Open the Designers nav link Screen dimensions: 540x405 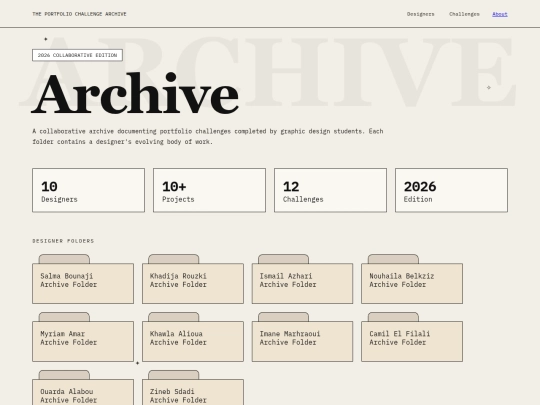tap(420, 14)
